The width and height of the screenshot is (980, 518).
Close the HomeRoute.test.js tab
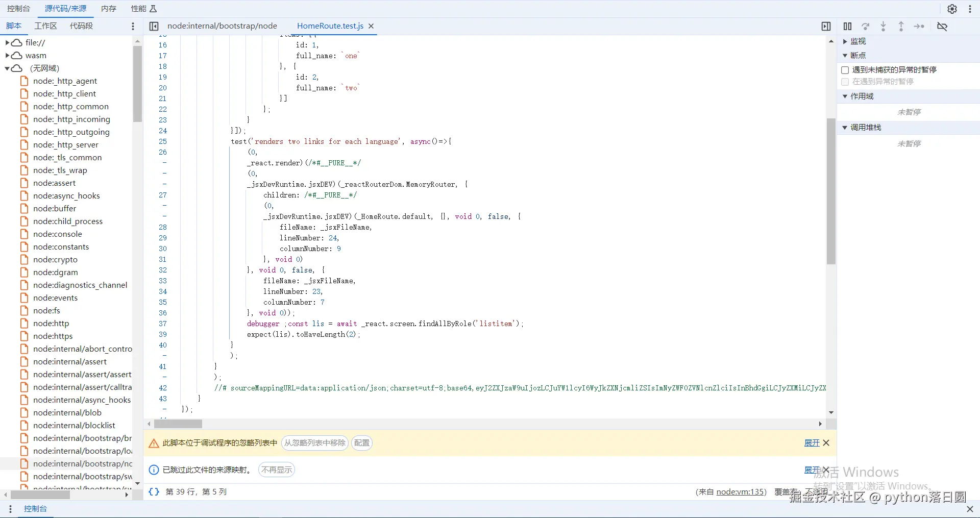click(371, 26)
